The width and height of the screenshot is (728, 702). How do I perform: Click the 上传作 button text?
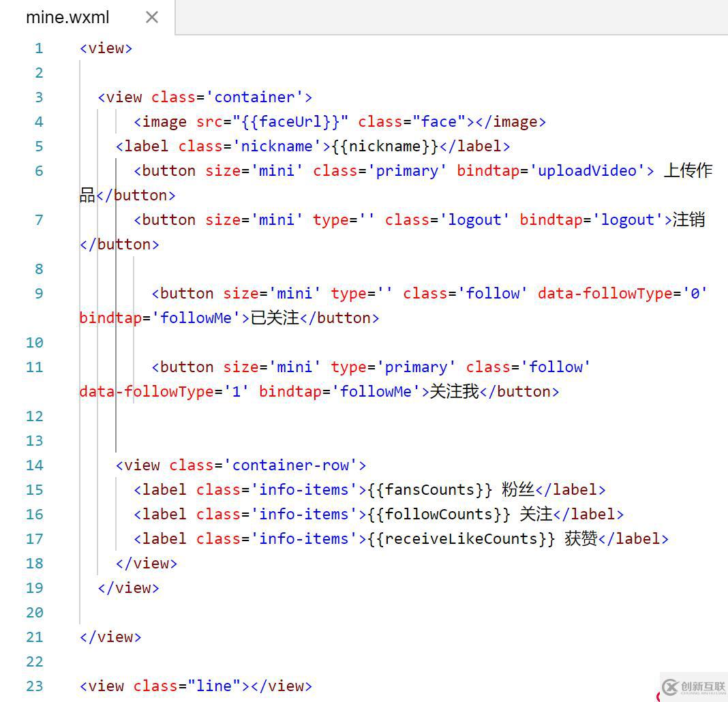[x=688, y=171]
